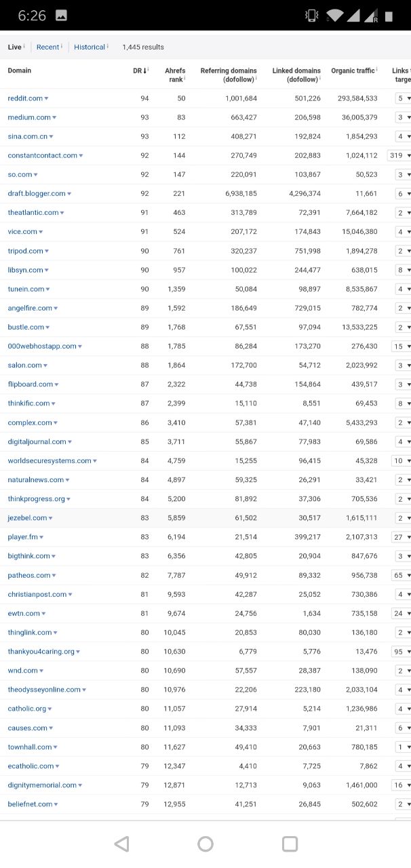The image size is (411, 868).
Task: Sort by the Ahrefs rank column header
Action: 175,75
